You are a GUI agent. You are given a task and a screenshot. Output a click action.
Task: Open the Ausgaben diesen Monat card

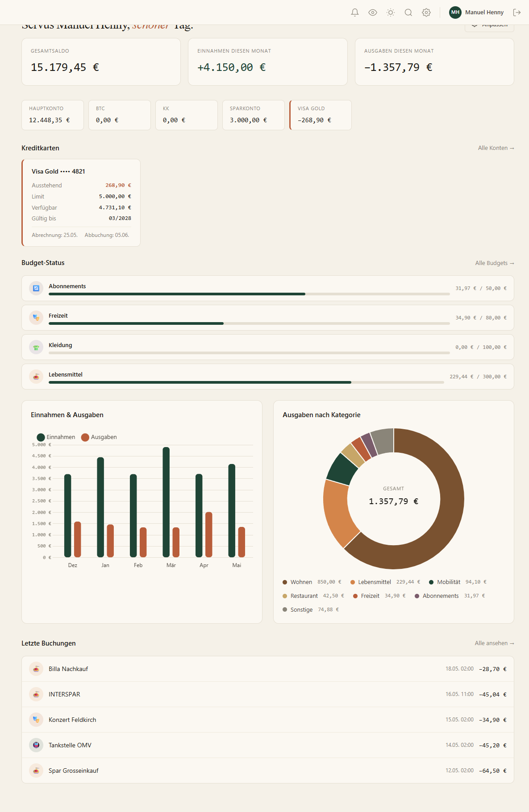point(434,62)
